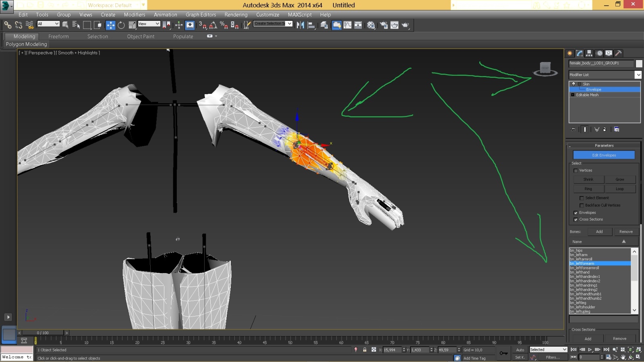The height and width of the screenshot is (362, 644).
Task: Open the Selected key filter dropdown
Action: [549, 350]
